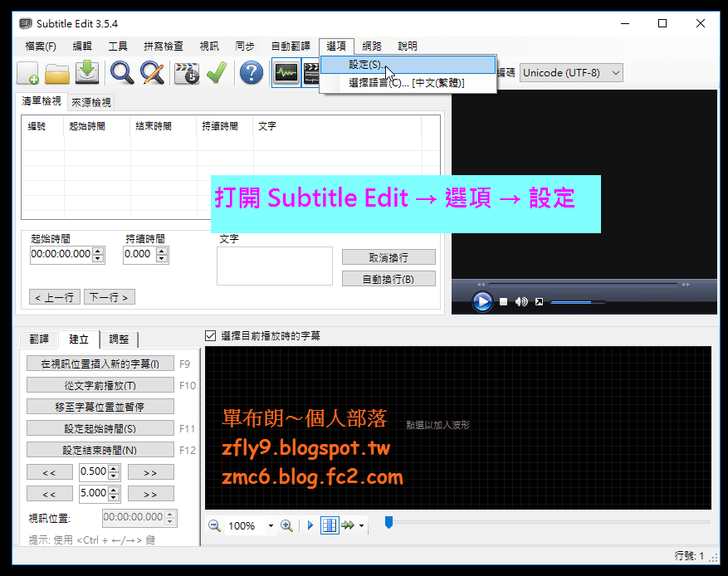
Task: Save subtitle with the download-arrow icon
Action: click(87, 72)
